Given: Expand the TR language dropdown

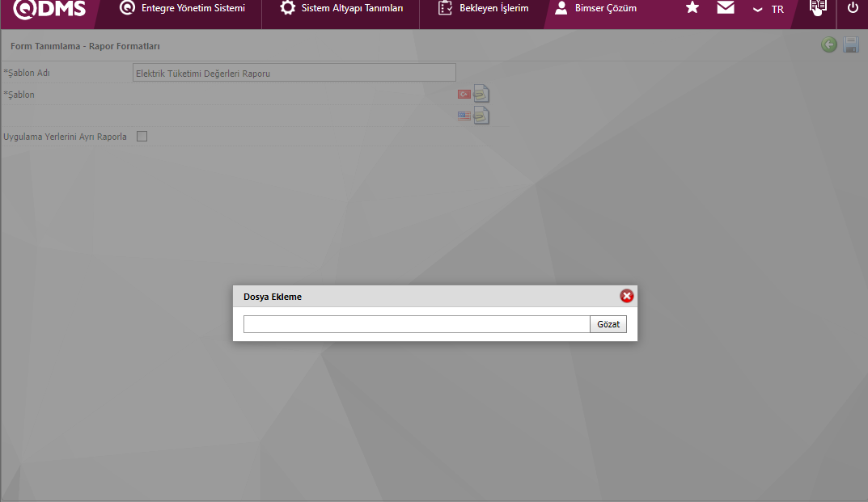Looking at the screenshot, I should [x=768, y=10].
